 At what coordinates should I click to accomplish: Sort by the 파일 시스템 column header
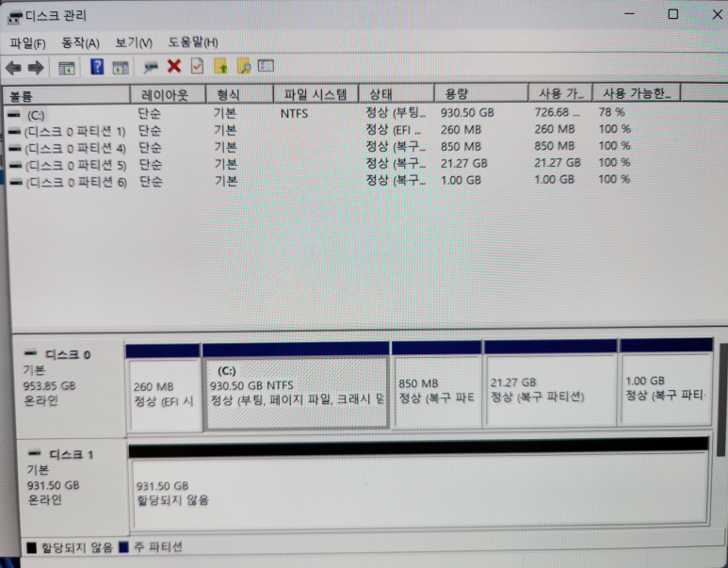pyautogui.click(x=316, y=94)
